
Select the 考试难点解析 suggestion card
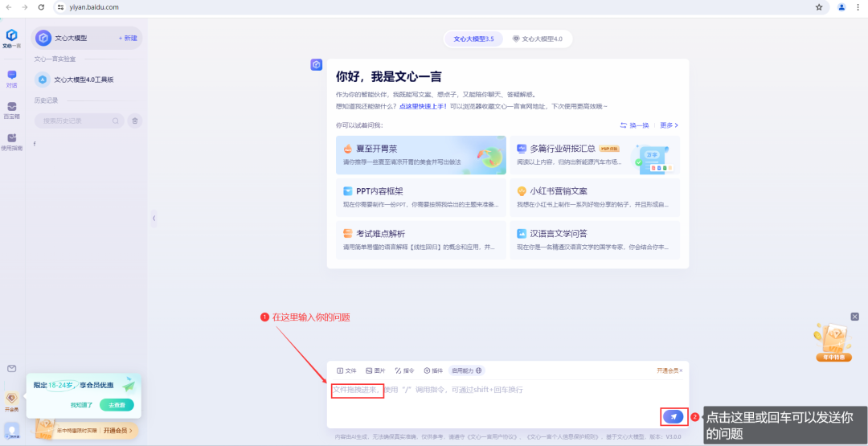point(420,240)
